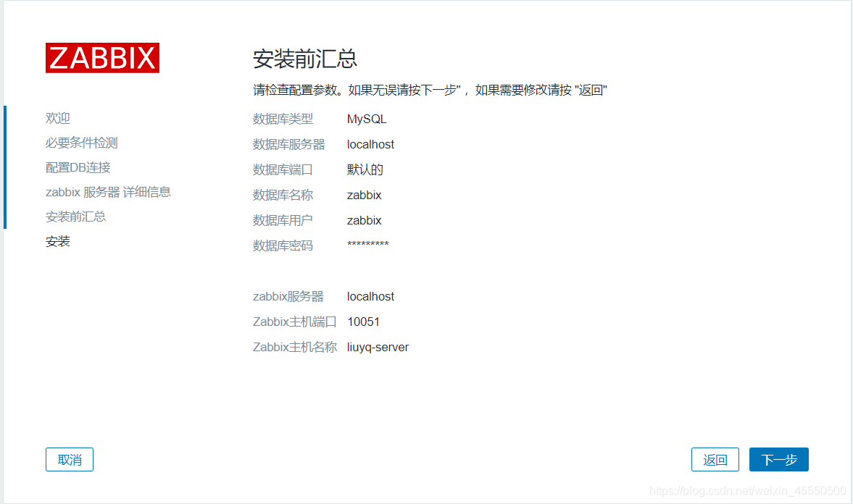Click the localhost value beside 数据库服务器
853x504 pixels.
coord(370,144)
